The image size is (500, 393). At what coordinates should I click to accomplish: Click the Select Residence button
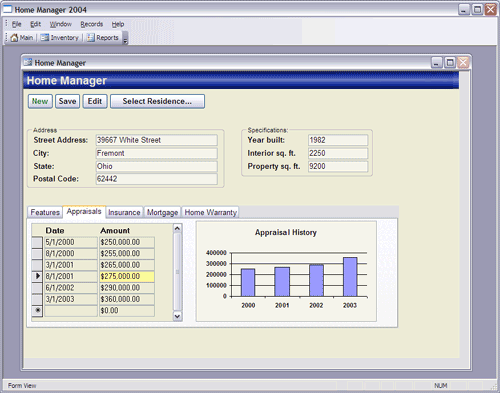pos(157,101)
